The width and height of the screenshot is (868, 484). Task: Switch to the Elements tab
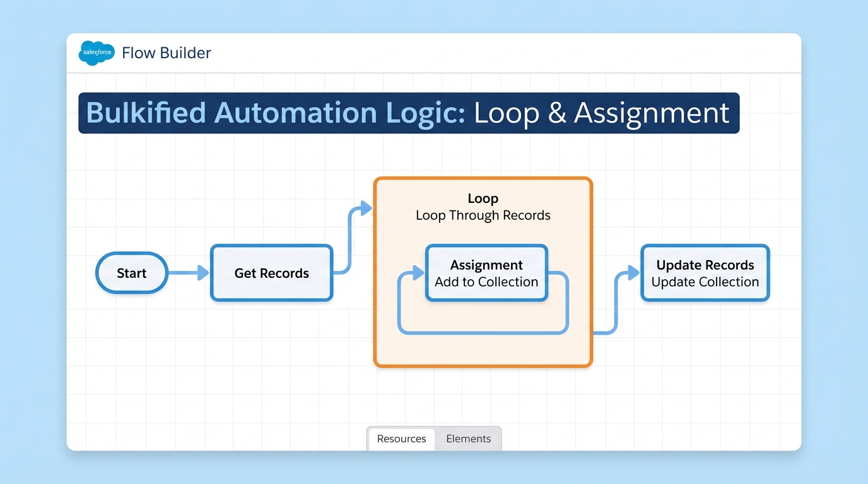click(468, 439)
